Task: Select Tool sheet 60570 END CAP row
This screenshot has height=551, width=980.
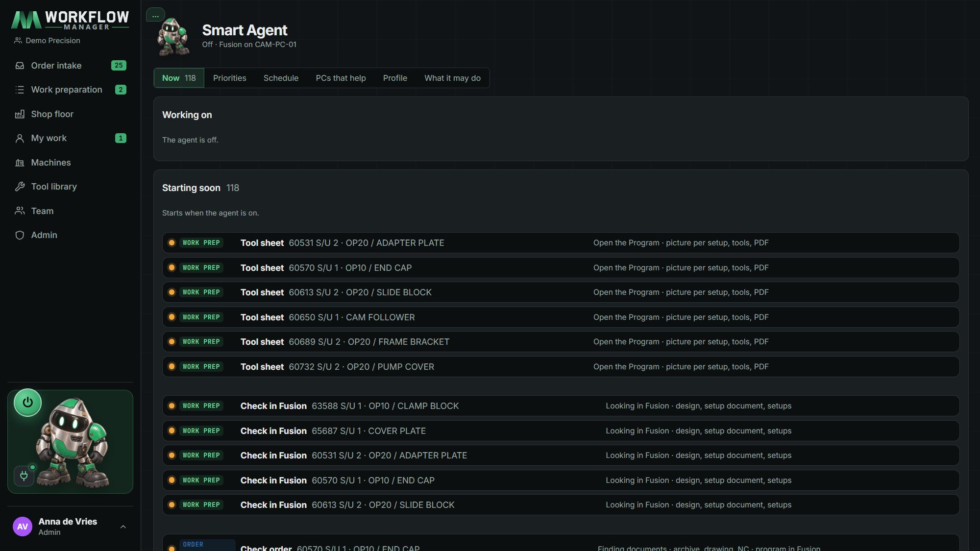Action: (x=561, y=268)
